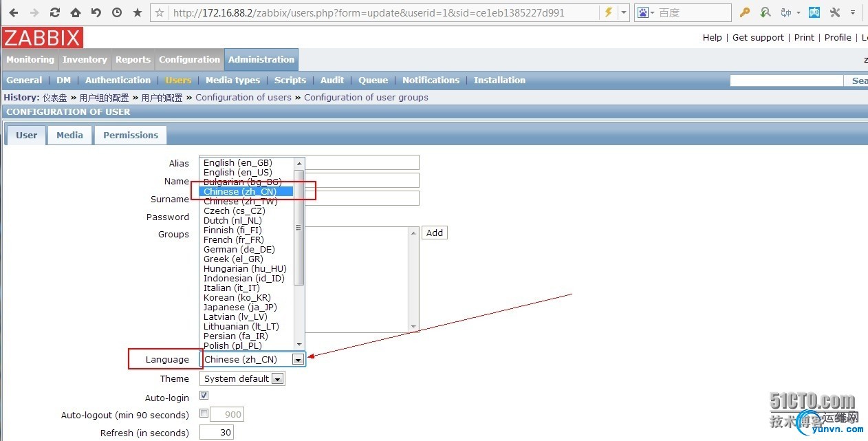Open the Theme System default dropdown
Screen dimensions: 868x441
click(242, 379)
